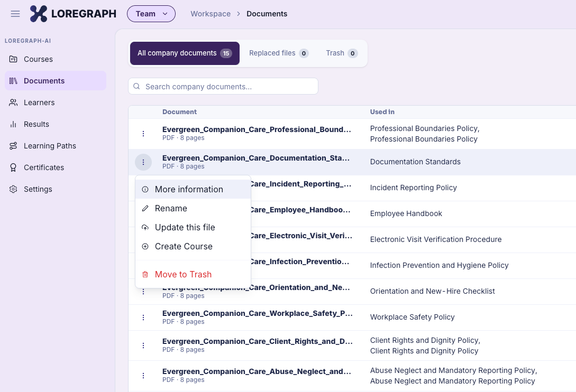Image resolution: width=576 pixels, height=392 pixels.
Task: Open the Courses sidebar icon
Action: pos(13,59)
